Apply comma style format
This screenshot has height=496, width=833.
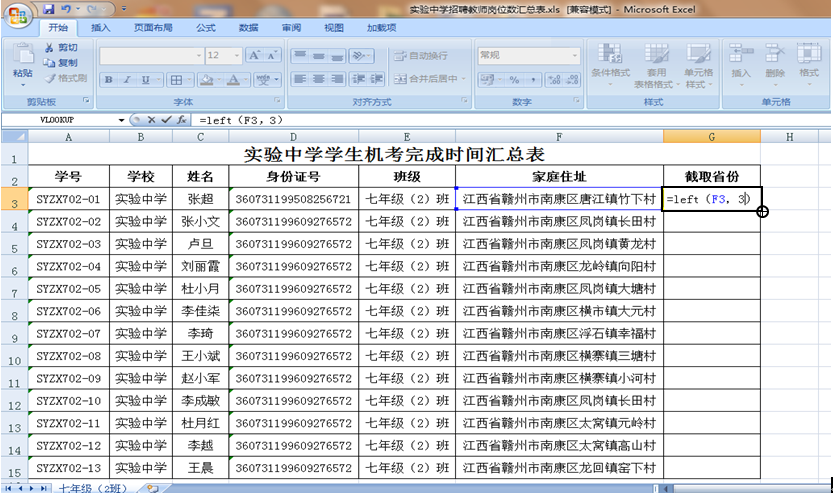pos(532,80)
